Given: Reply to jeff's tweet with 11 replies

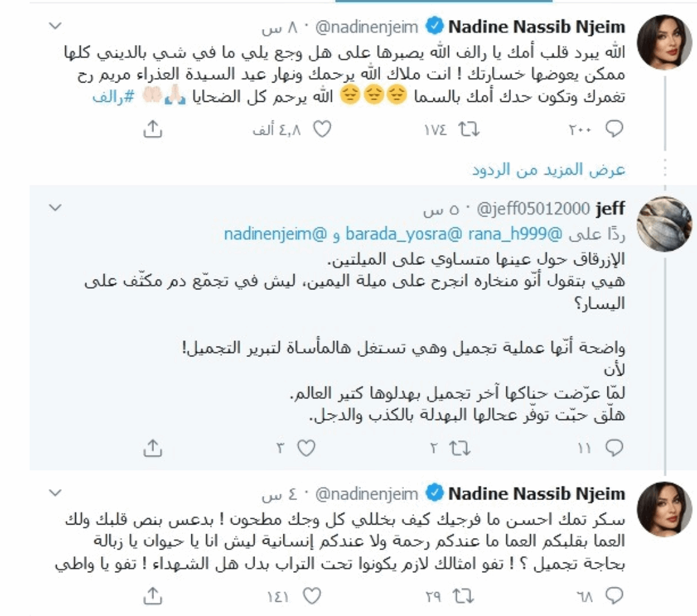Looking at the screenshot, I should [614, 448].
